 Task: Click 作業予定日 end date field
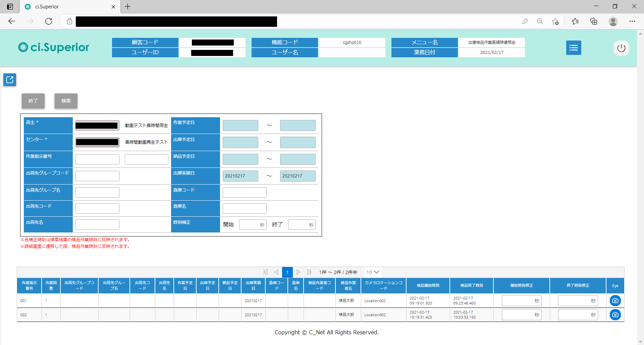[x=298, y=126]
